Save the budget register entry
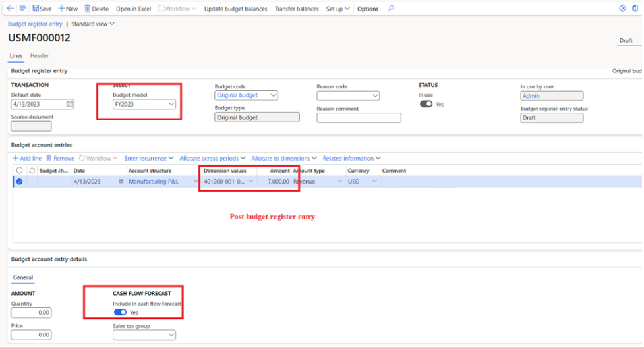 (x=42, y=9)
